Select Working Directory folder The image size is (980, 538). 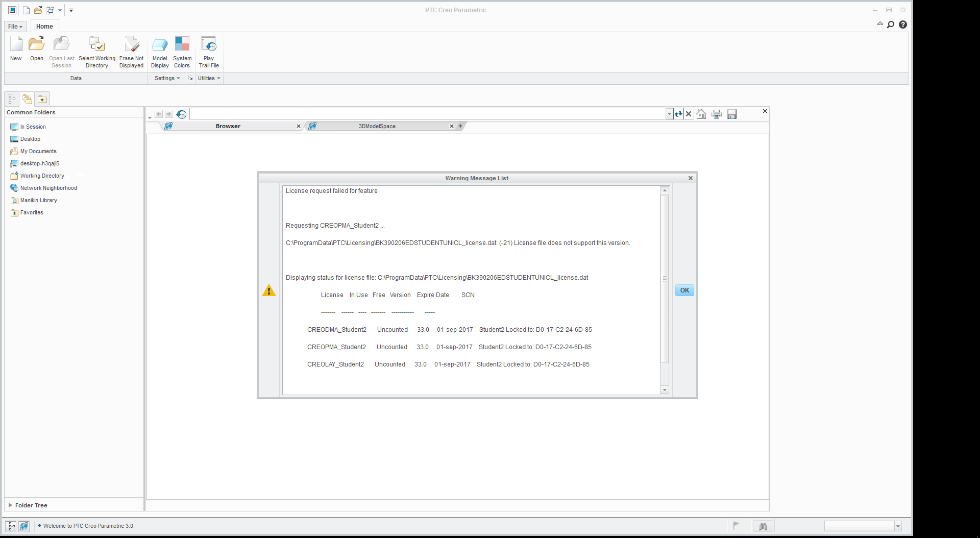42,176
